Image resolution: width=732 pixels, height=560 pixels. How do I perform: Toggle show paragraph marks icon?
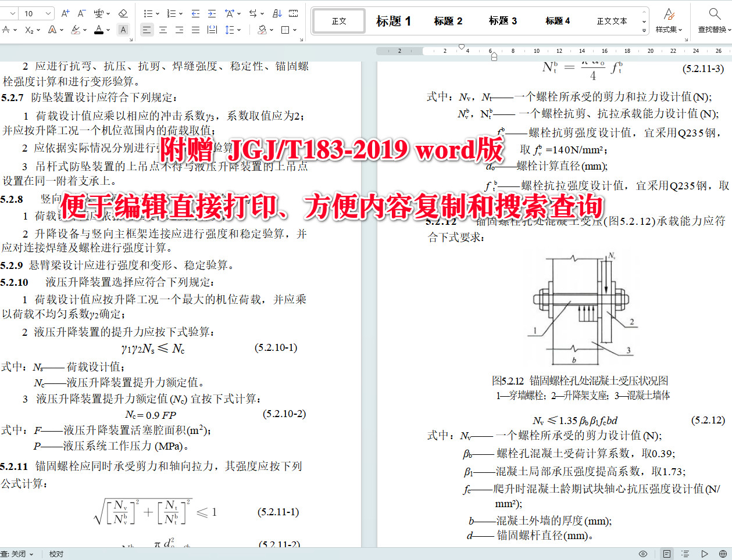[294, 13]
